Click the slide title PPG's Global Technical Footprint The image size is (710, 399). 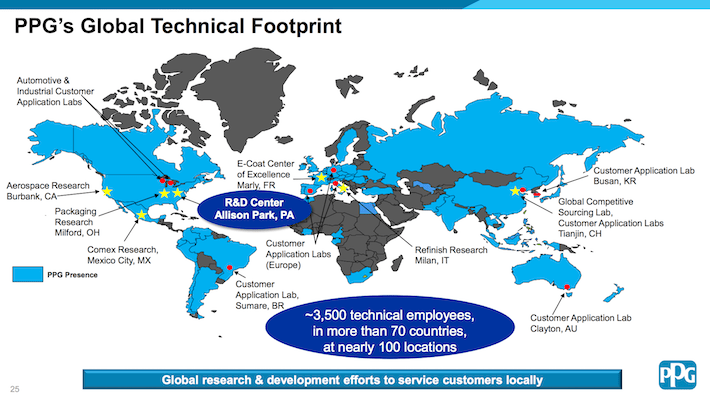178,26
